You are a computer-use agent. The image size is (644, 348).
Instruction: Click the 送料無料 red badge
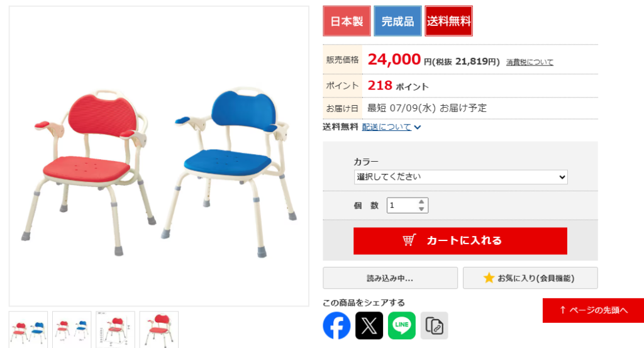point(448,21)
